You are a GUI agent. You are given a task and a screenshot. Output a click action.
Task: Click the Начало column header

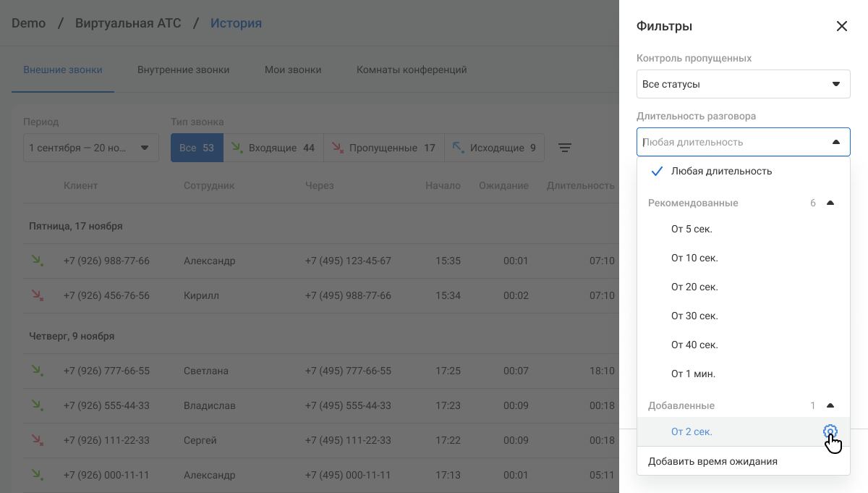[443, 185]
